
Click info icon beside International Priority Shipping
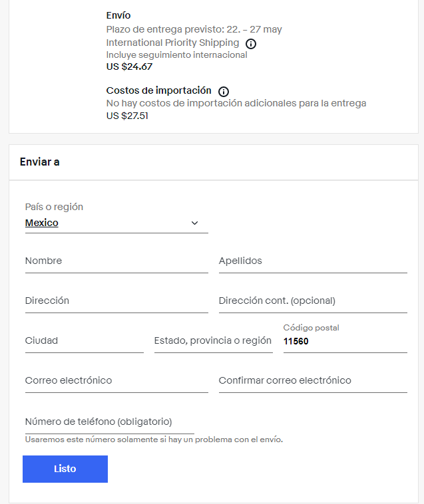251,43
